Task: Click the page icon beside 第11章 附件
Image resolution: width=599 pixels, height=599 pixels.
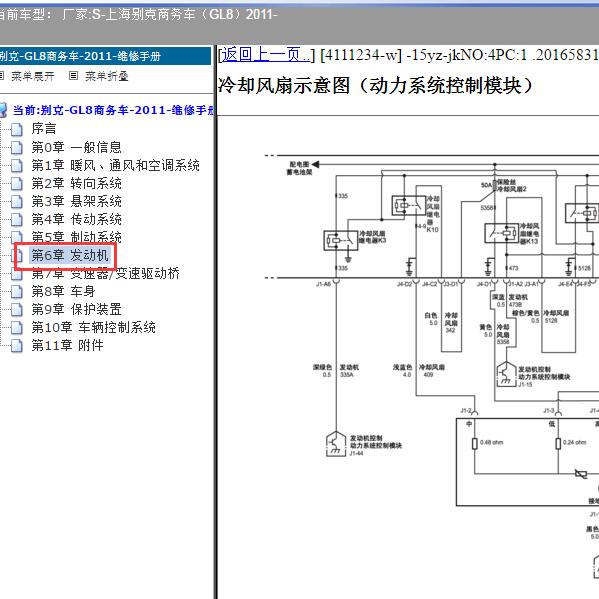Action: [16, 345]
